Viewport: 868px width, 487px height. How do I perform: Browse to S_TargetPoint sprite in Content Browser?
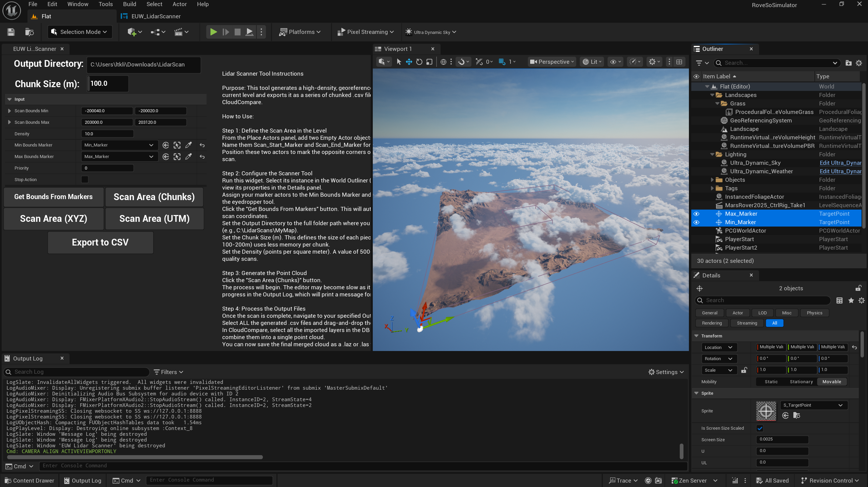pos(797,415)
